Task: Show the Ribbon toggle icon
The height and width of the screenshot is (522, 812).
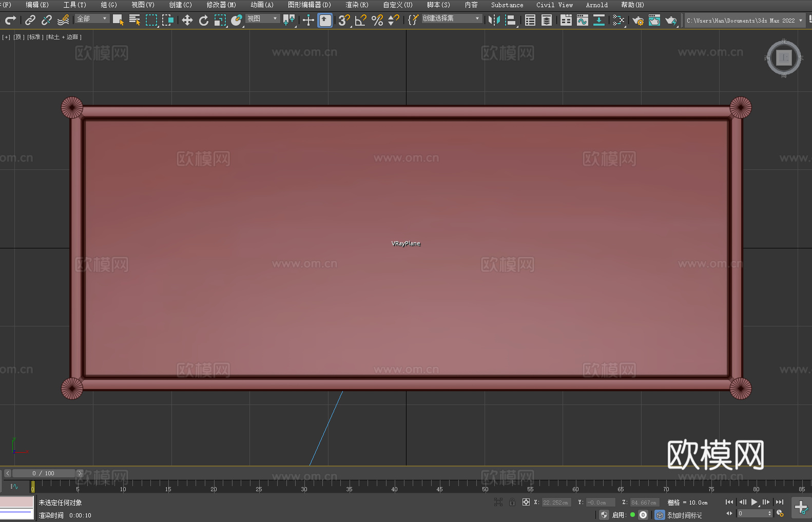Action: (x=566, y=20)
